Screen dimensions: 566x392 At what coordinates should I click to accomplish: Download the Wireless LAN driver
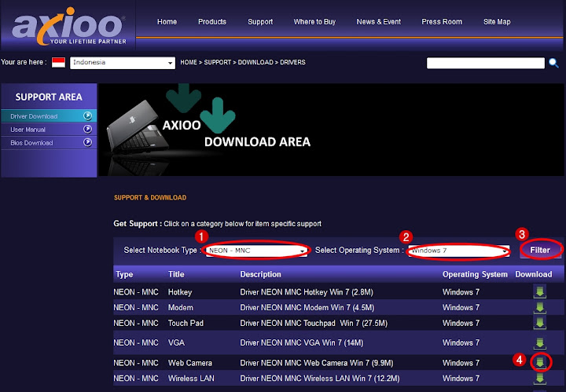(x=539, y=379)
